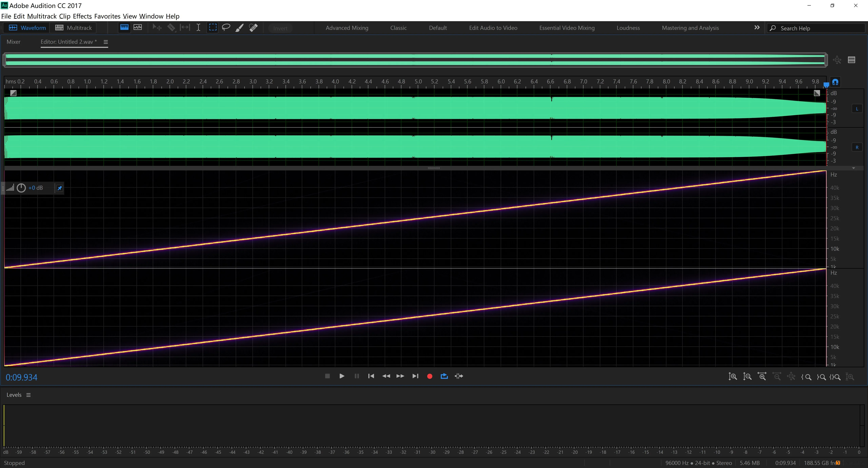Toggle skip selection button
The width and height of the screenshot is (868, 468).
(x=459, y=376)
